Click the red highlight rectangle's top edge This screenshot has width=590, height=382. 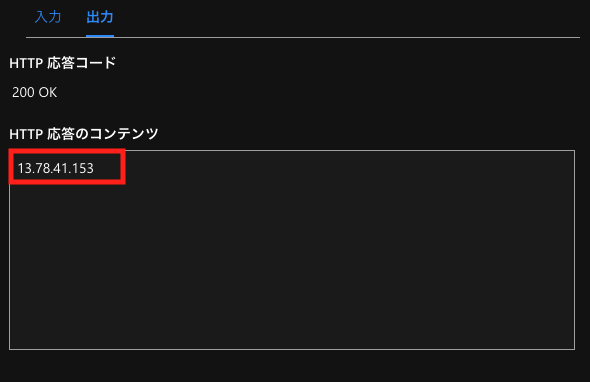coord(67,151)
